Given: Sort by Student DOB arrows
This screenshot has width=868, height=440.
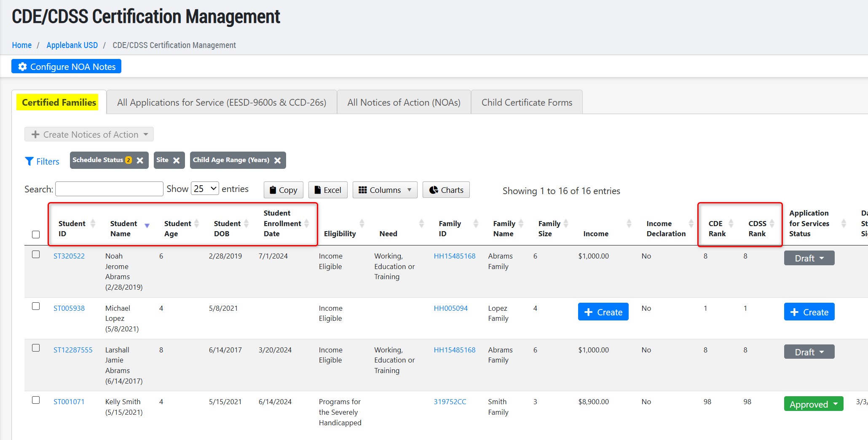Looking at the screenshot, I should (246, 223).
